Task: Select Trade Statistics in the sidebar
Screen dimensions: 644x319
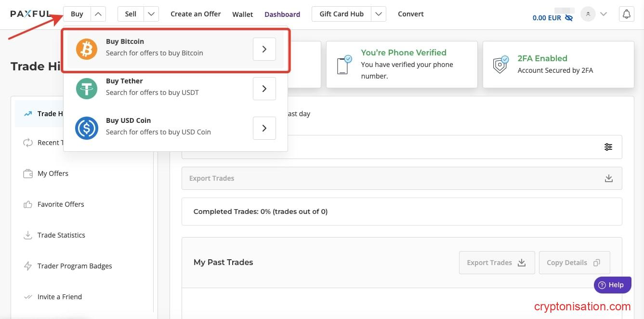Action: click(61, 235)
